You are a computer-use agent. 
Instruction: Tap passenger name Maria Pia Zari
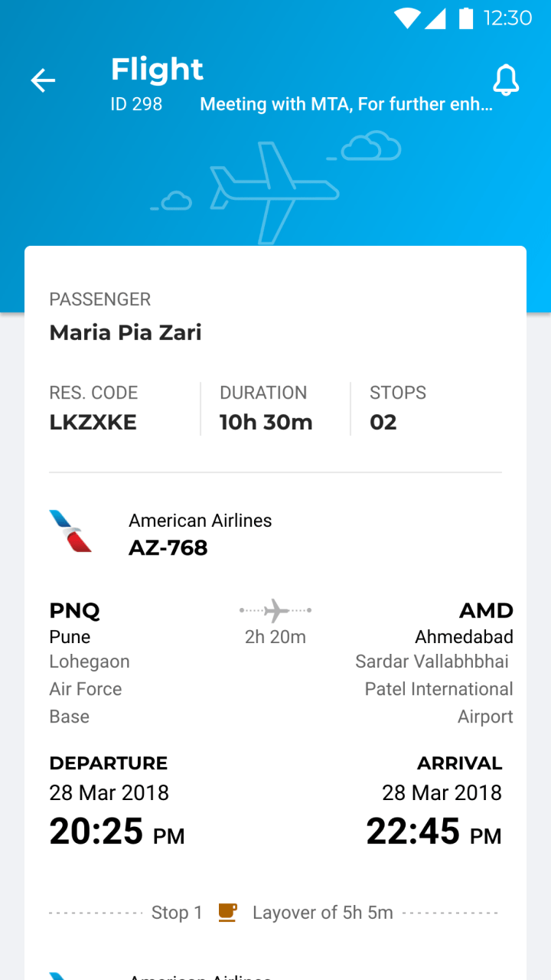pyautogui.click(x=126, y=332)
